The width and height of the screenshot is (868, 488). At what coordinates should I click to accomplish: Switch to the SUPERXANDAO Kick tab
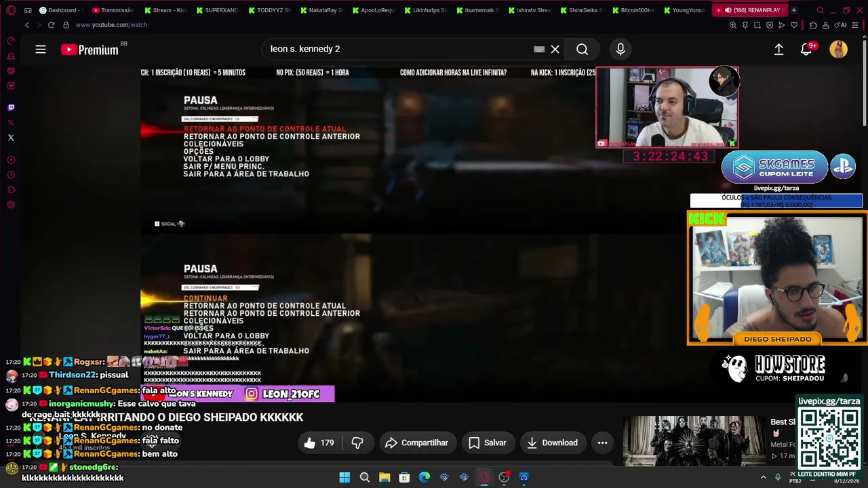pyautogui.click(x=218, y=10)
